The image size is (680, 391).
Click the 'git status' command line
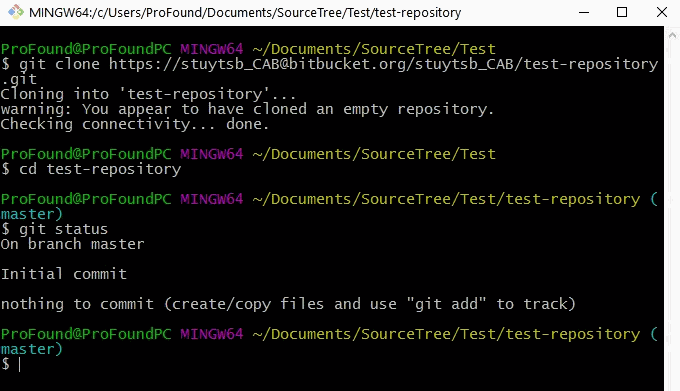pyautogui.click(x=54, y=229)
